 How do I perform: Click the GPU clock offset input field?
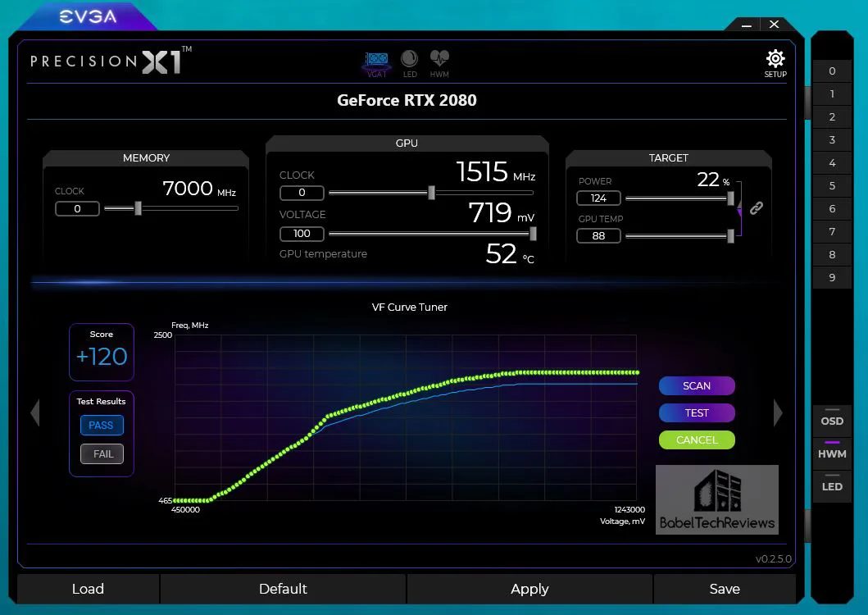coord(302,193)
